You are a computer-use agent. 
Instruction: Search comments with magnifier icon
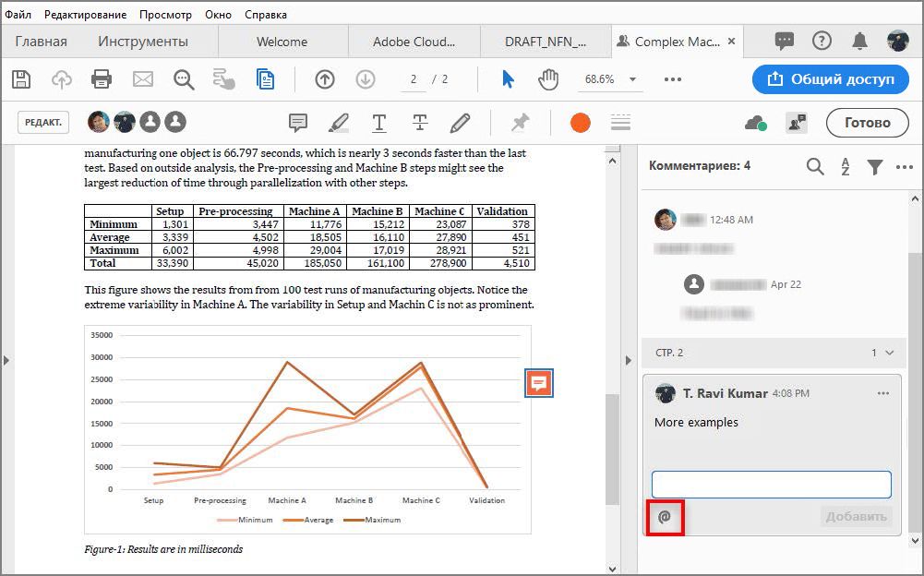coord(815,167)
